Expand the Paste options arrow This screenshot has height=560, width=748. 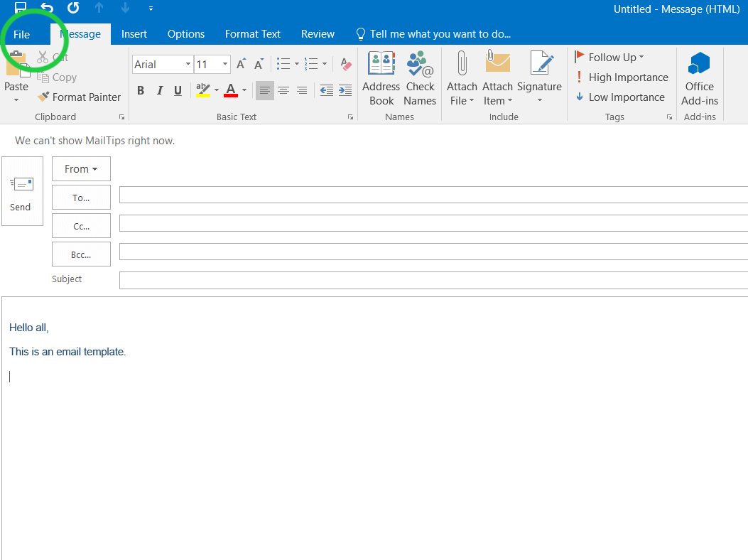point(16,99)
